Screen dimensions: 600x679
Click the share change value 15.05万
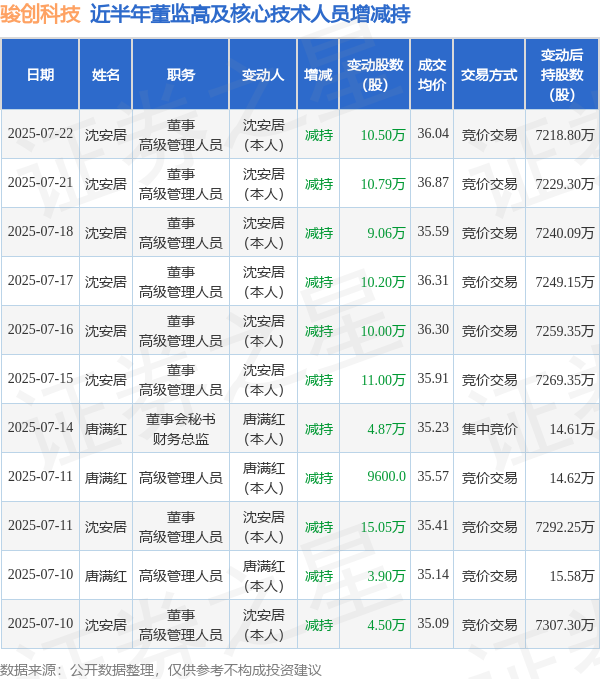coord(383,527)
